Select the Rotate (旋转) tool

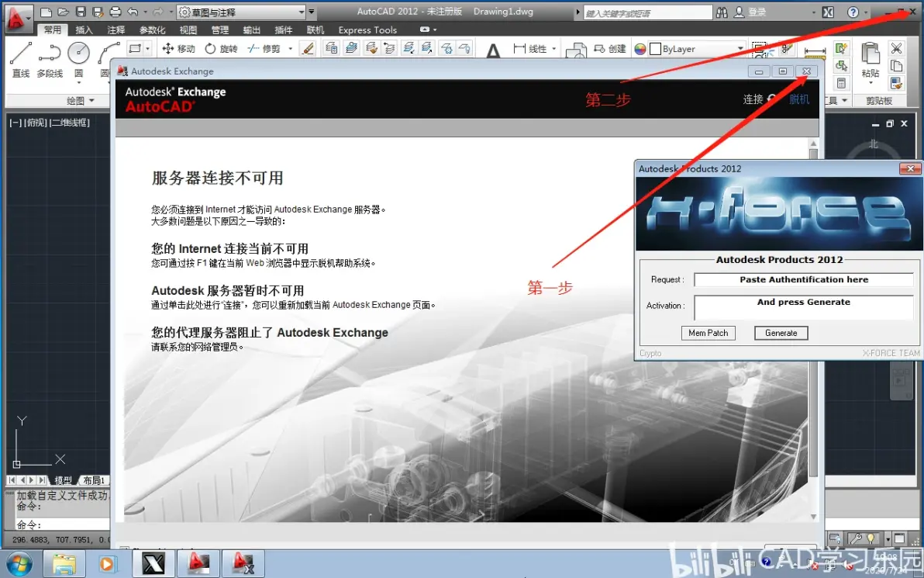pyautogui.click(x=221, y=48)
